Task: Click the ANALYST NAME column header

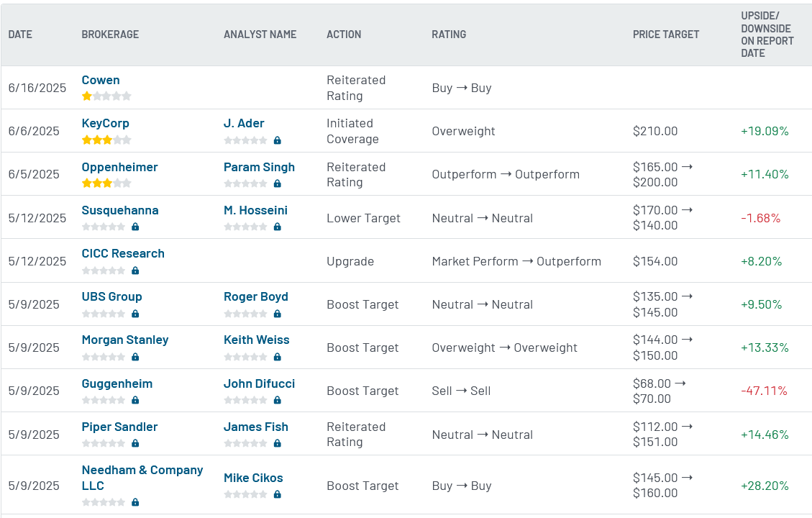Action: [x=260, y=34]
